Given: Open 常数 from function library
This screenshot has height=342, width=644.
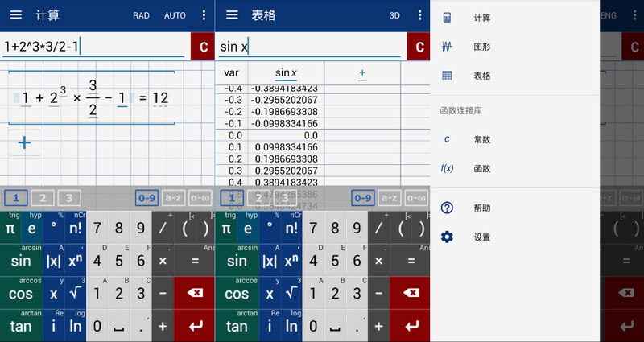Looking at the screenshot, I should (x=481, y=139).
